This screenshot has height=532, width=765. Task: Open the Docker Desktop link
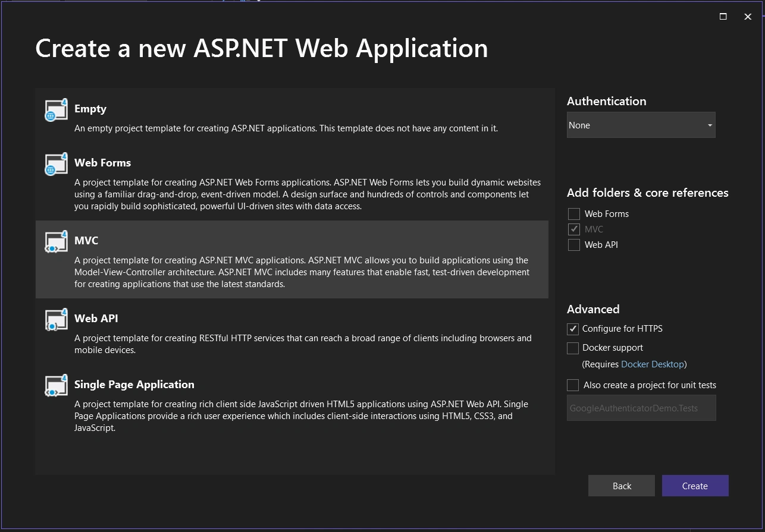(653, 364)
